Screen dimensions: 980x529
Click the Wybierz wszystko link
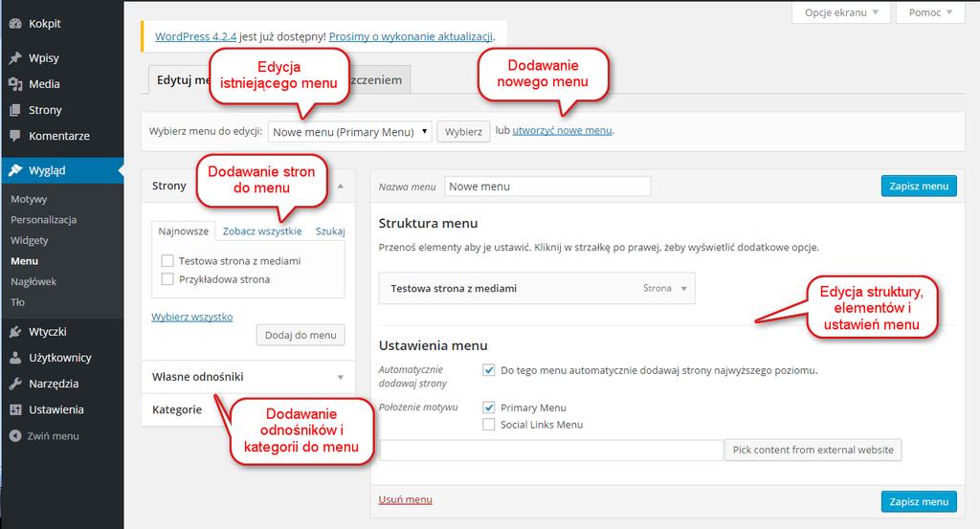click(x=191, y=317)
